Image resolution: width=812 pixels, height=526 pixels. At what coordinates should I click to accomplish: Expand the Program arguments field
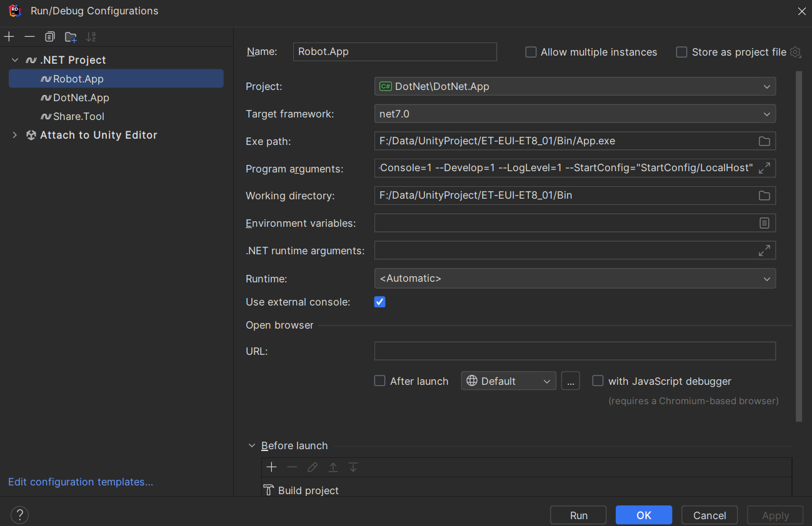click(x=764, y=169)
